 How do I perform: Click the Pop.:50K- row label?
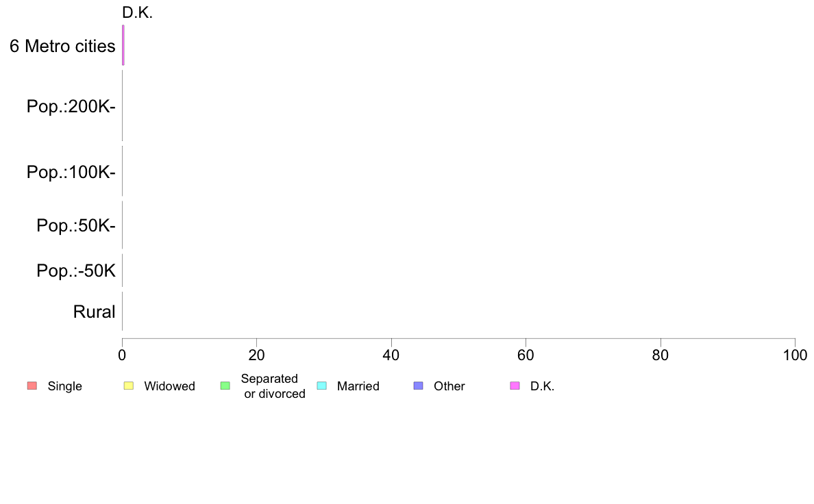pyautogui.click(x=76, y=226)
